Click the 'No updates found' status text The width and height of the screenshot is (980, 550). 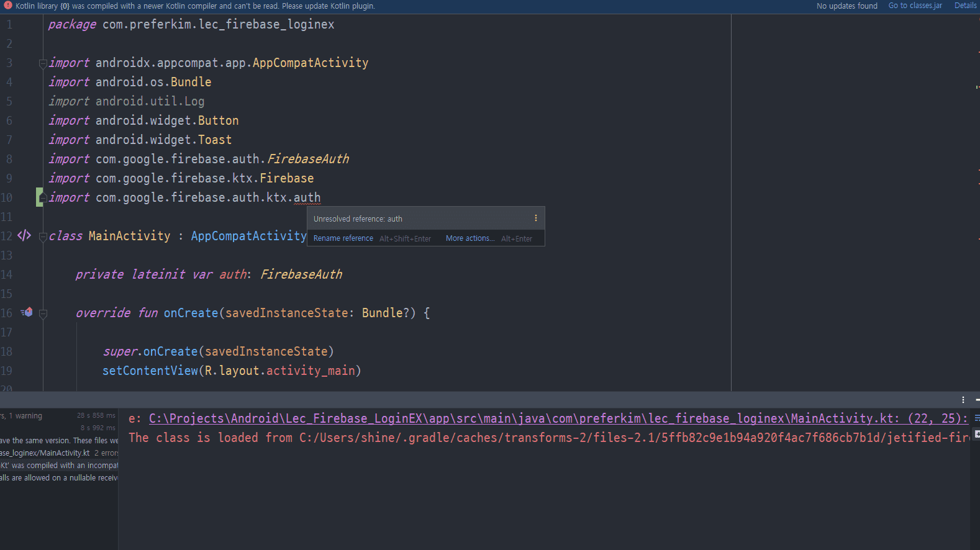click(846, 6)
